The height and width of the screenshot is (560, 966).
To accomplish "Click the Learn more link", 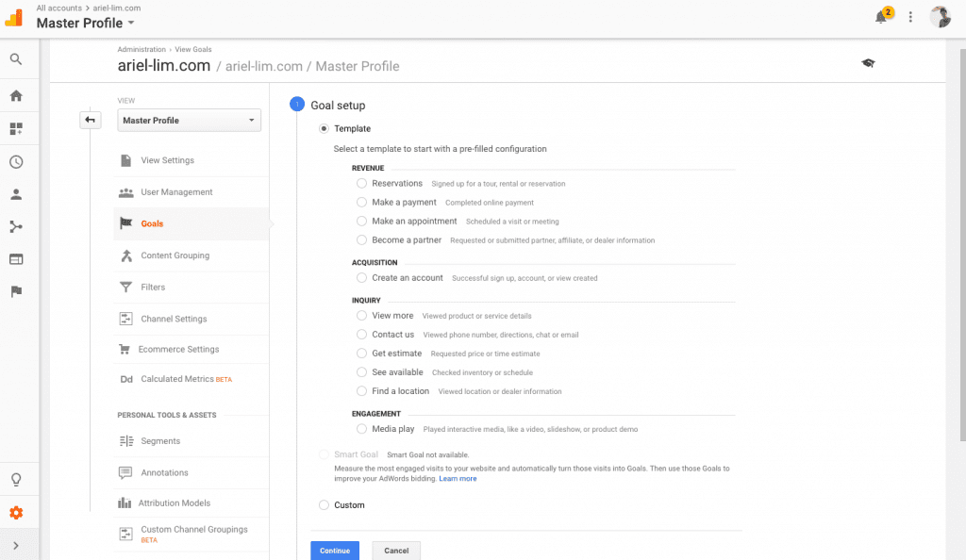I will 458,479.
